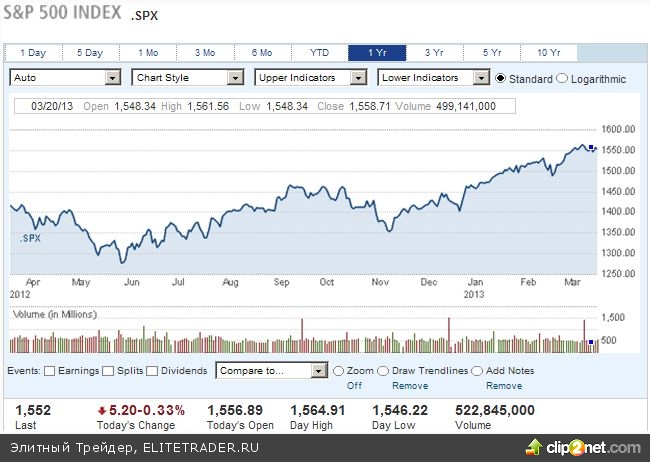Switch to the 1 Day tab
This screenshot has width=650, height=462.
point(33,52)
